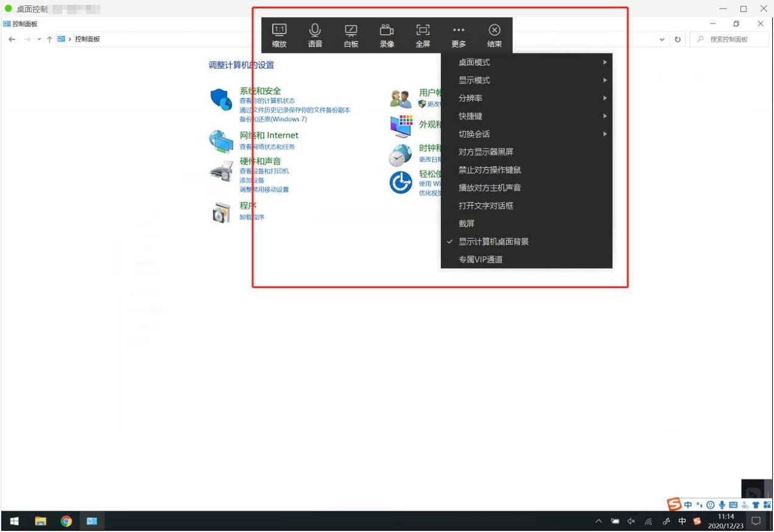Screen dimensions: 774x532
Task: Open the 系统和安全 category link
Action: click(x=260, y=91)
